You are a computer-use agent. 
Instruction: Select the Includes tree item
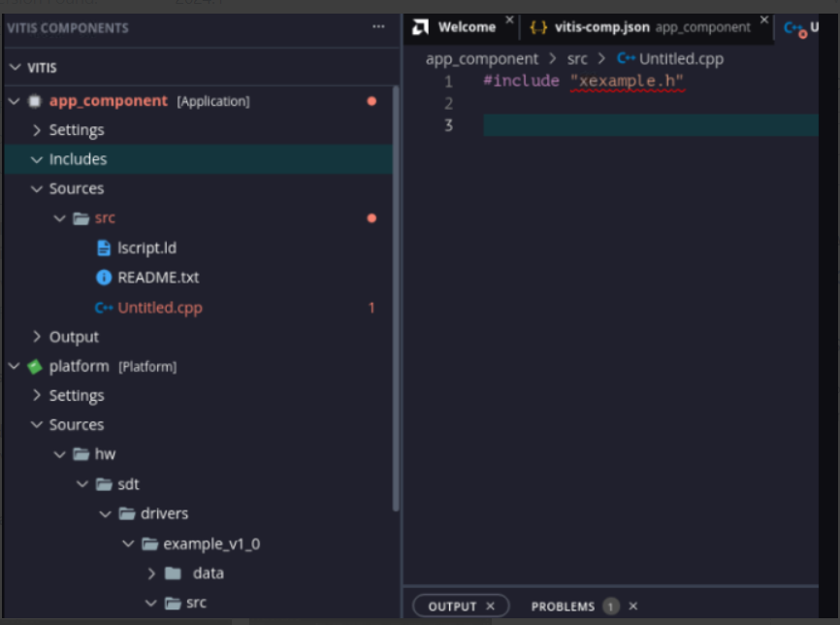78,159
